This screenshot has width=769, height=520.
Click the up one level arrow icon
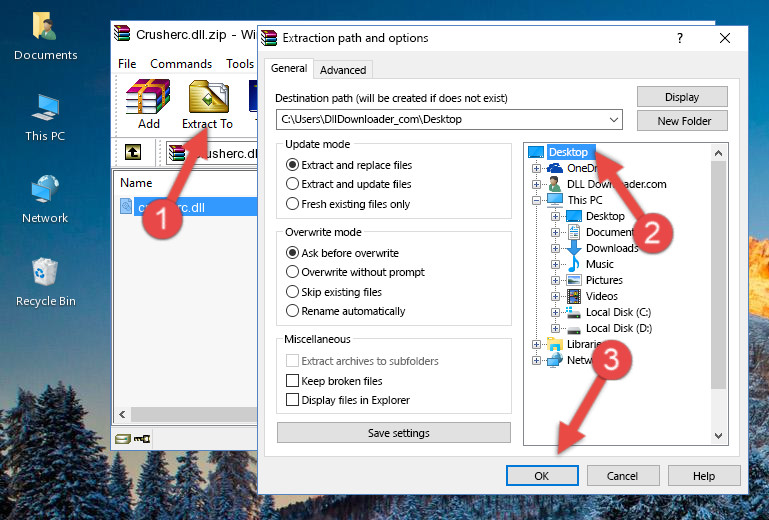(133, 152)
